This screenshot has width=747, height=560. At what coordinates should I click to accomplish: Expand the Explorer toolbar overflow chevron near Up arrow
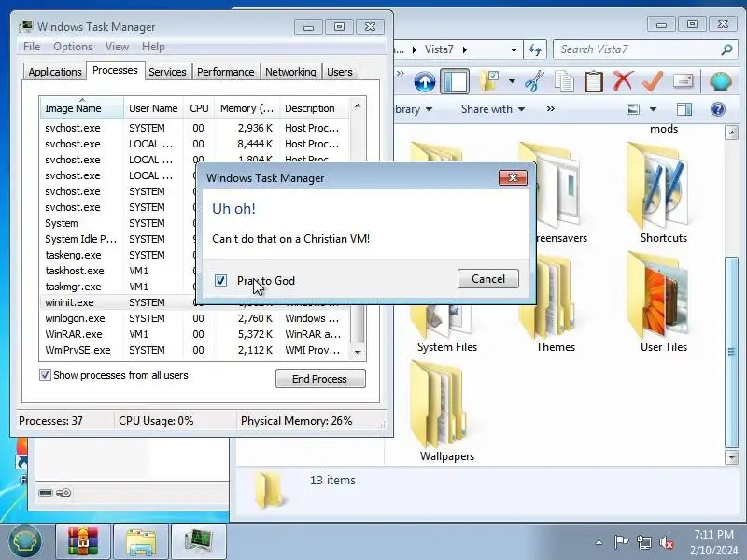click(401, 73)
